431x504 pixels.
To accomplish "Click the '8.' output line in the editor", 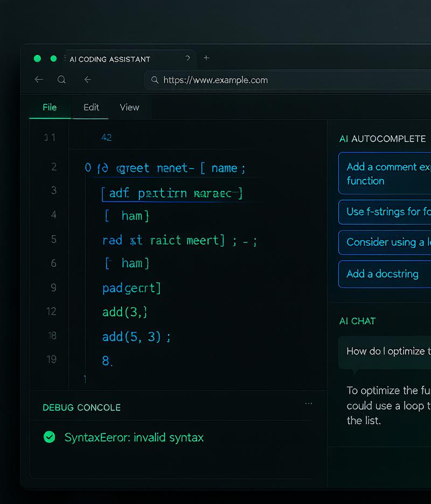I will [107, 361].
